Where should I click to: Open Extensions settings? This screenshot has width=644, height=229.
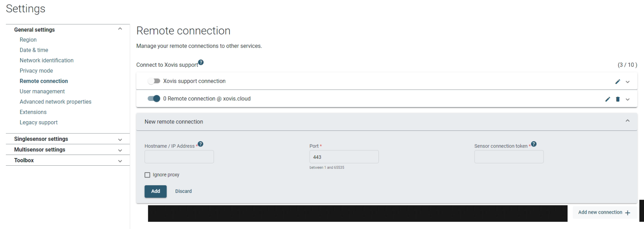(33, 112)
